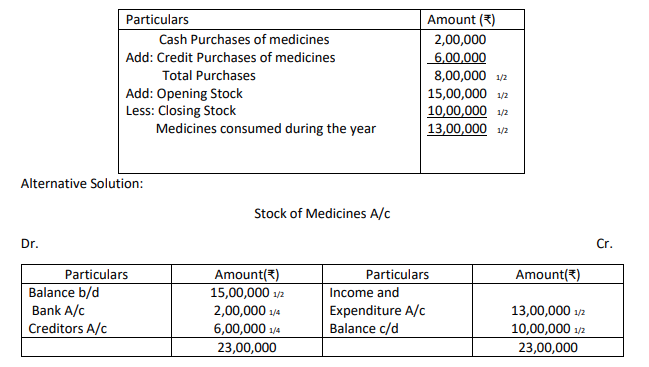The height and width of the screenshot is (367, 649).
Task: Click the 8,00,000 total purchases amount
Action: (x=460, y=76)
